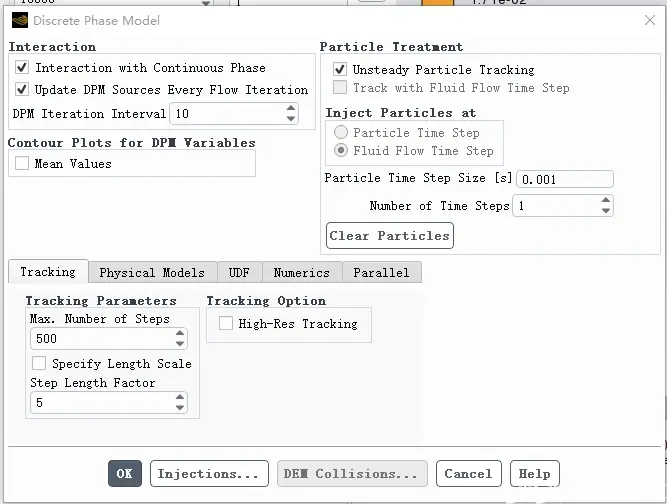This screenshot has height=504, width=667.
Task: Disable Unsteady Particle Tracking checkbox
Action: pos(339,69)
